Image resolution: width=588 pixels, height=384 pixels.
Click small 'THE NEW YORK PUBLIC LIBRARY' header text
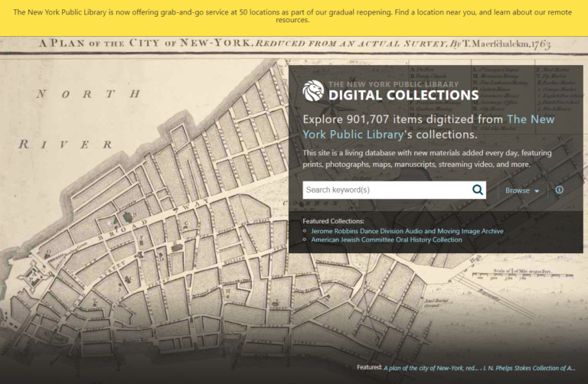pos(393,83)
